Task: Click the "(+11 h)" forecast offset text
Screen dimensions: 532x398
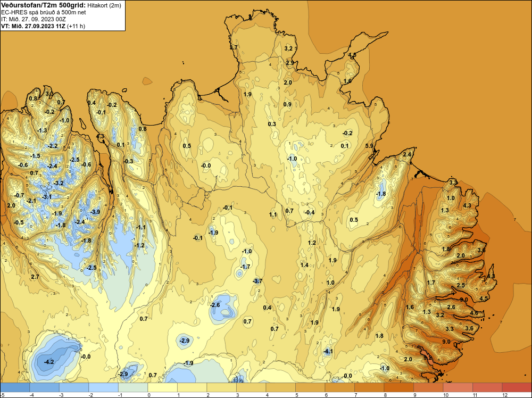Action: click(76, 26)
